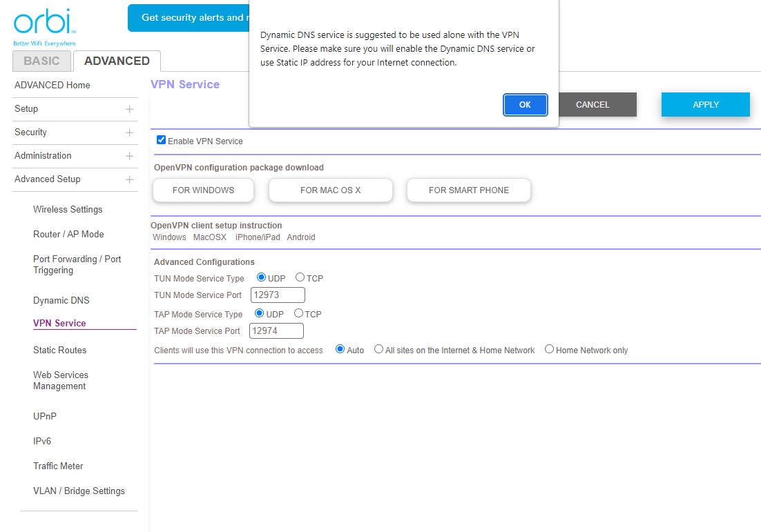Viewport: 761px width, 532px height.
Task: Download the FOR SMART PHONE package
Action: [468, 190]
